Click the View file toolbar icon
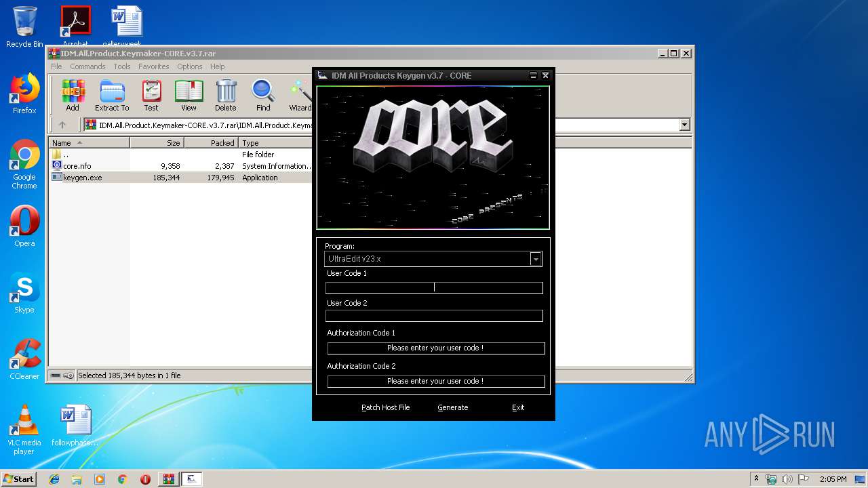This screenshot has height=488, width=868. (x=189, y=95)
